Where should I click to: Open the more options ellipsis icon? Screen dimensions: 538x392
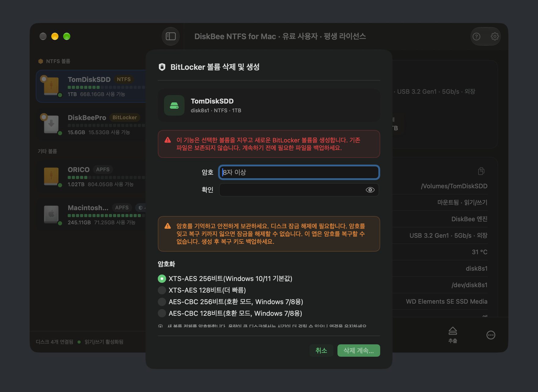(x=491, y=335)
